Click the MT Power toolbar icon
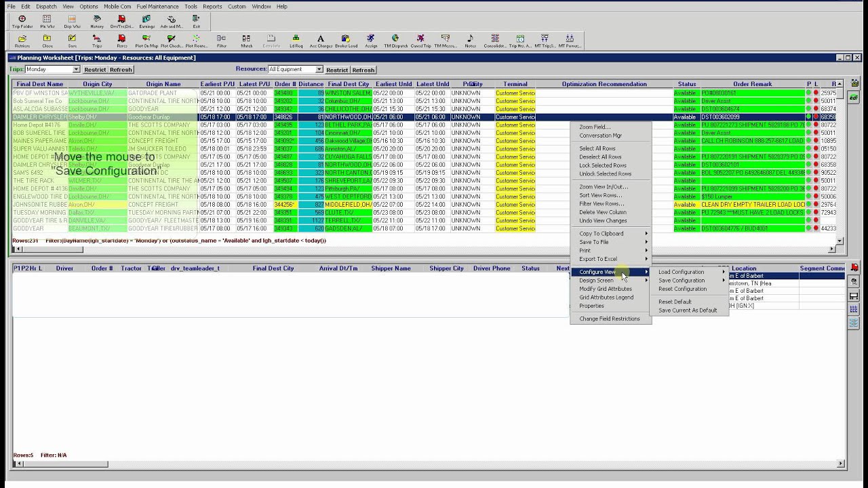The image size is (868, 488). pyautogui.click(x=570, y=41)
